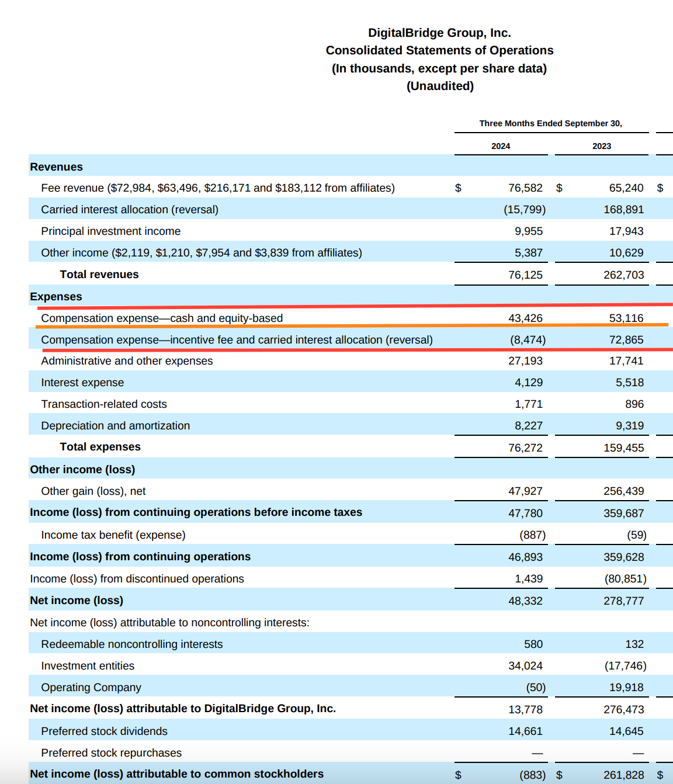Select the 896 value

634,404
